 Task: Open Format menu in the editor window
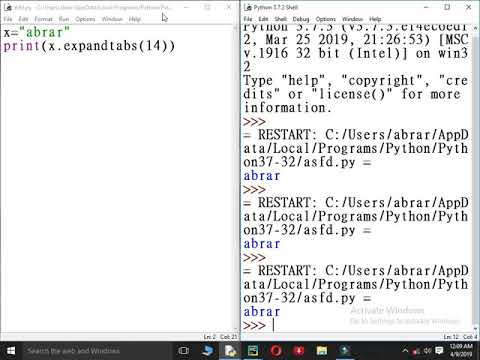(x=44, y=19)
